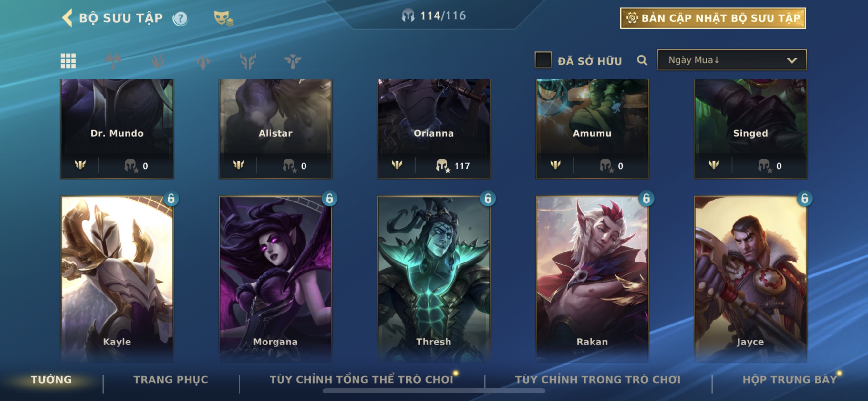The height and width of the screenshot is (401, 868).
Task: Click the sort dropdown chevron arrow
Action: pos(791,61)
